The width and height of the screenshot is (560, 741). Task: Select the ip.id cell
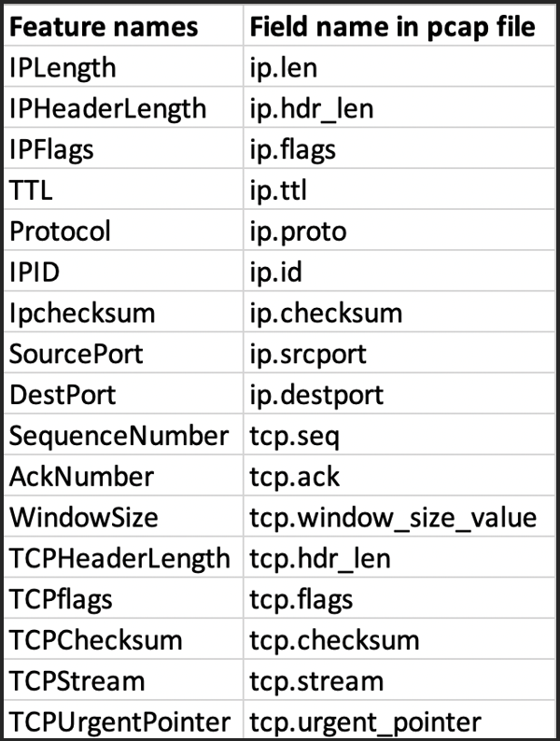point(399,271)
